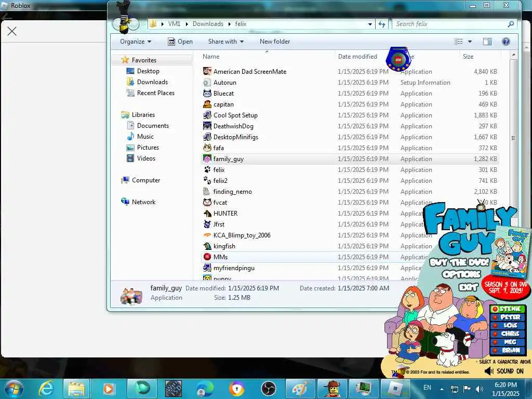The width and height of the screenshot is (532, 399).
Task: Select the finding_nemo file icon
Action: [x=207, y=191]
